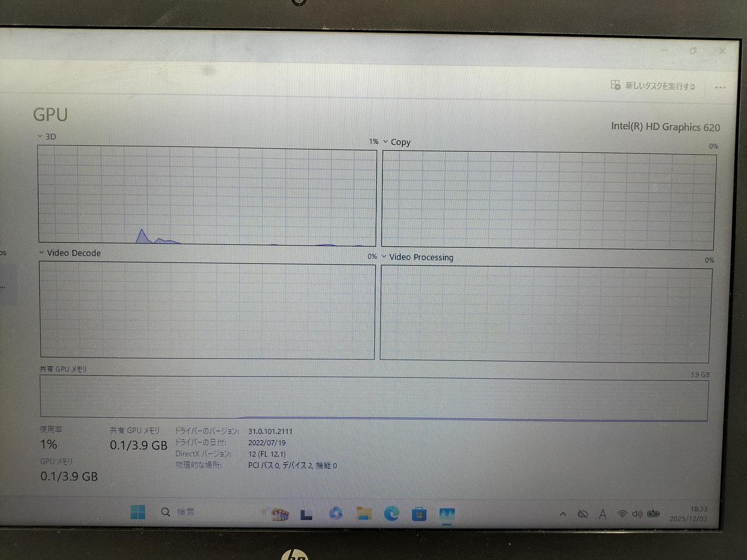Click the battery status tray icon
Screen dimensions: 747x560
653,514
